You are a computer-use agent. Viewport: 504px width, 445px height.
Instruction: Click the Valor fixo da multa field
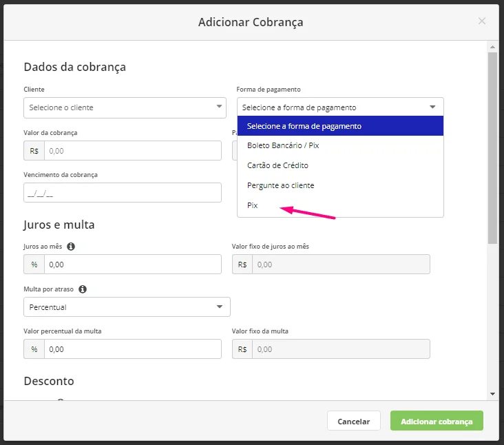click(341, 349)
